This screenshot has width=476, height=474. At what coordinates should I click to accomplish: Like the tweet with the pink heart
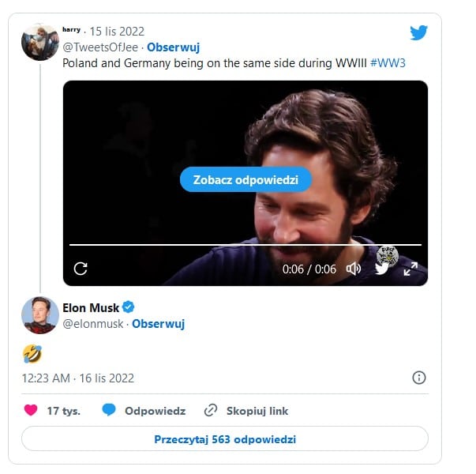31,410
